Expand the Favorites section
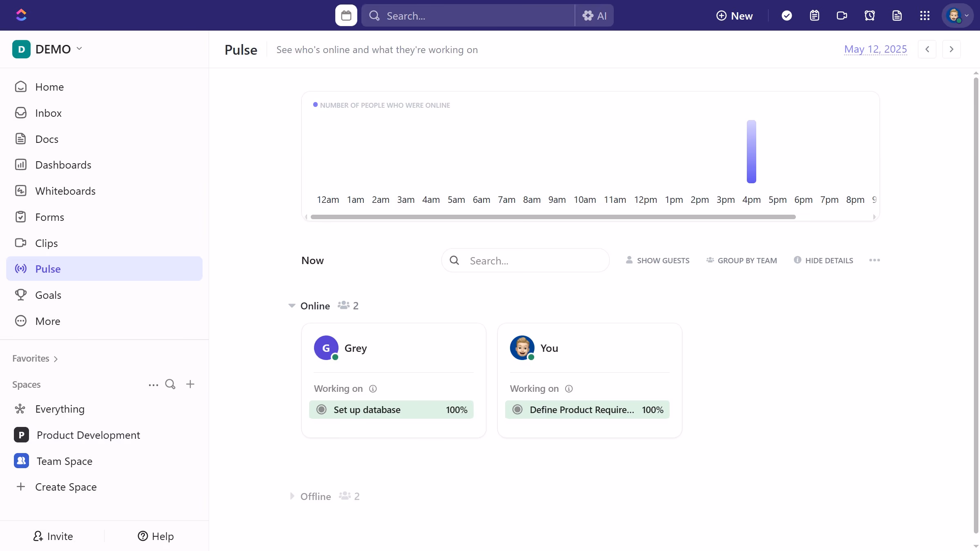The height and width of the screenshot is (551, 980). pyautogui.click(x=35, y=358)
